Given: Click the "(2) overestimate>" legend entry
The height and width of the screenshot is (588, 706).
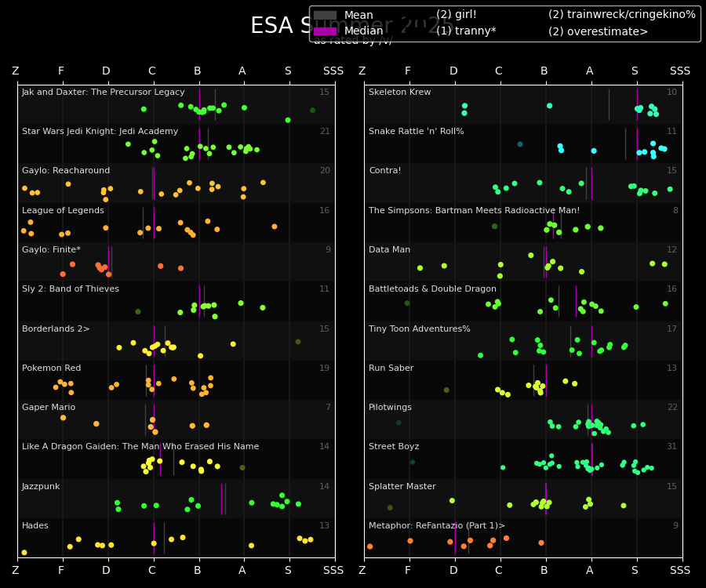Looking at the screenshot, I should pyautogui.click(x=598, y=31).
